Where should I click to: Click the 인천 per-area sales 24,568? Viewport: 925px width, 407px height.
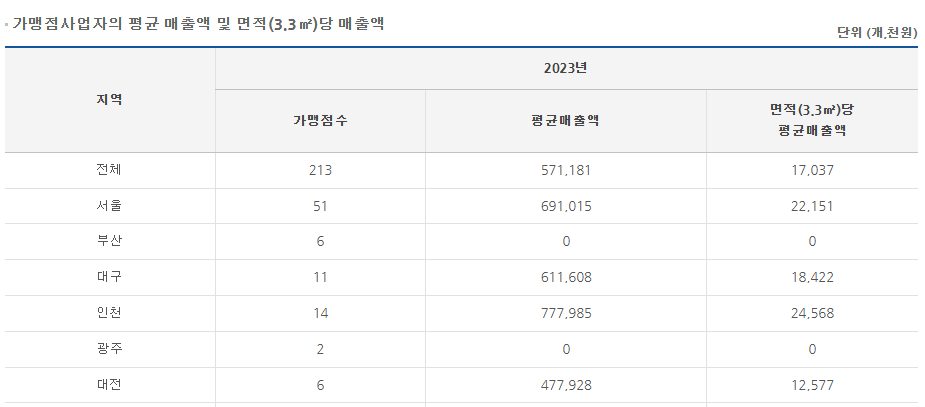pos(812,313)
